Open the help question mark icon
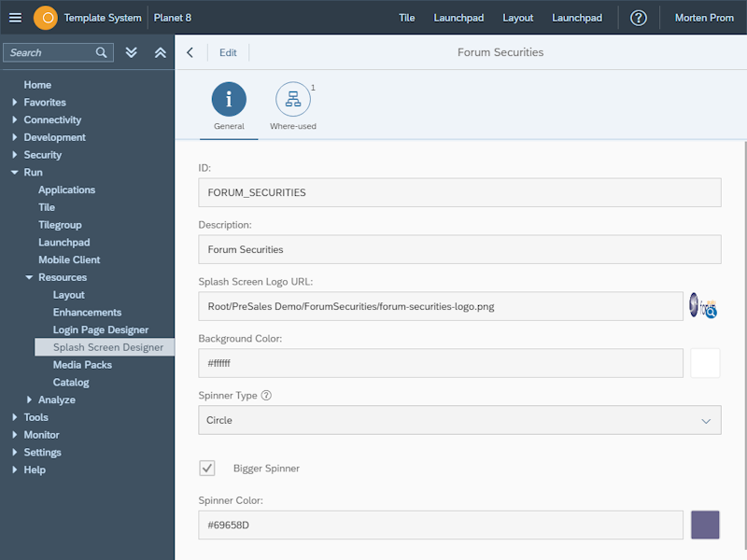 click(x=639, y=18)
